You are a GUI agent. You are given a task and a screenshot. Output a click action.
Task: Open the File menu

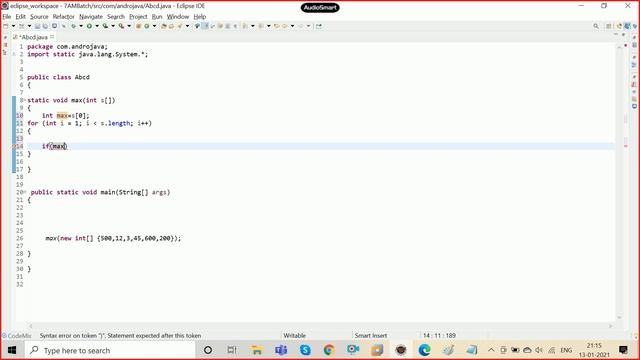coord(7,17)
